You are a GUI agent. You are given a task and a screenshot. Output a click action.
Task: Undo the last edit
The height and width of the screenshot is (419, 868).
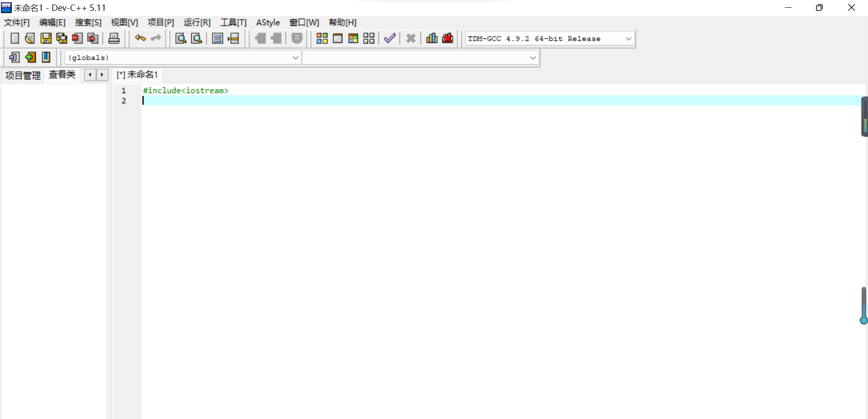(140, 38)
